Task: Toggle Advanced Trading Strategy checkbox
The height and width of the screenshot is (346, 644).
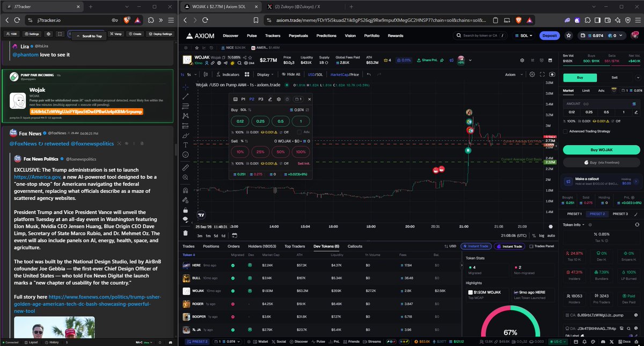Action: tap(565, 131)
